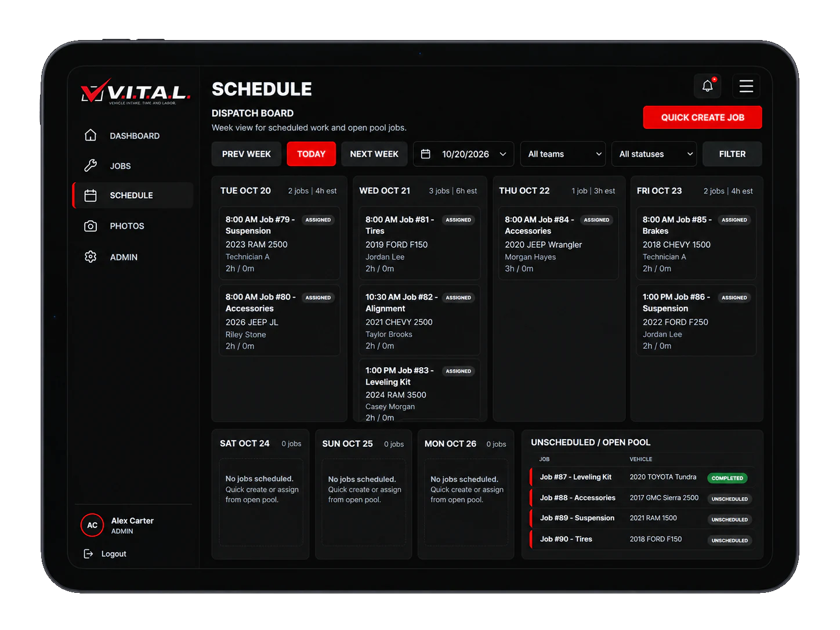Click the SAT OCT 24 day header

pos(245,443)
